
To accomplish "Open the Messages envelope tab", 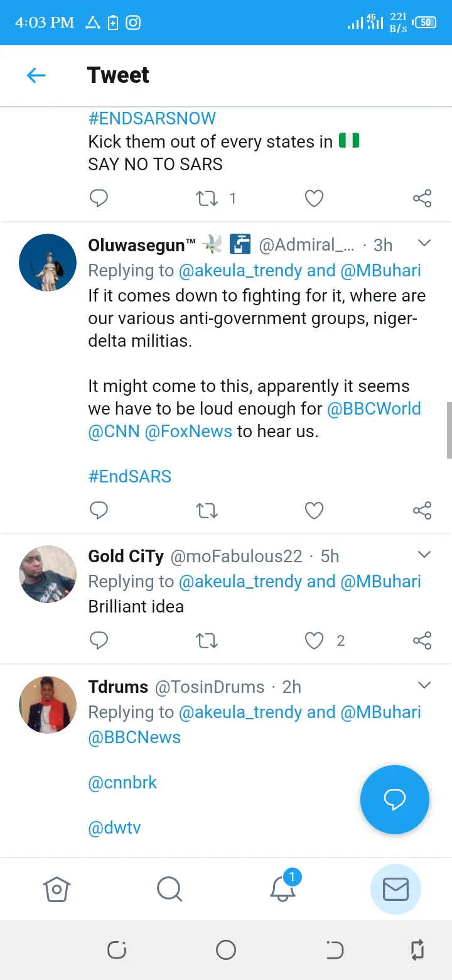I will 395,889.
